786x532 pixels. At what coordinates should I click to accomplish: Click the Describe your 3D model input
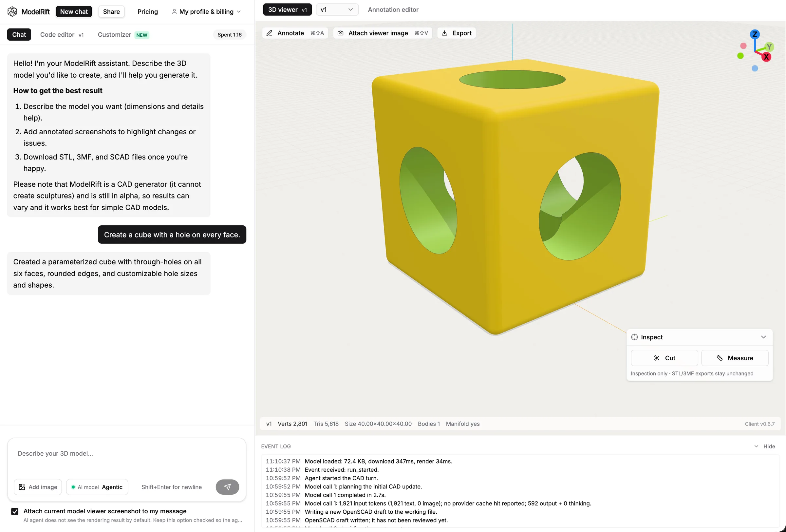tap(126, 453)
